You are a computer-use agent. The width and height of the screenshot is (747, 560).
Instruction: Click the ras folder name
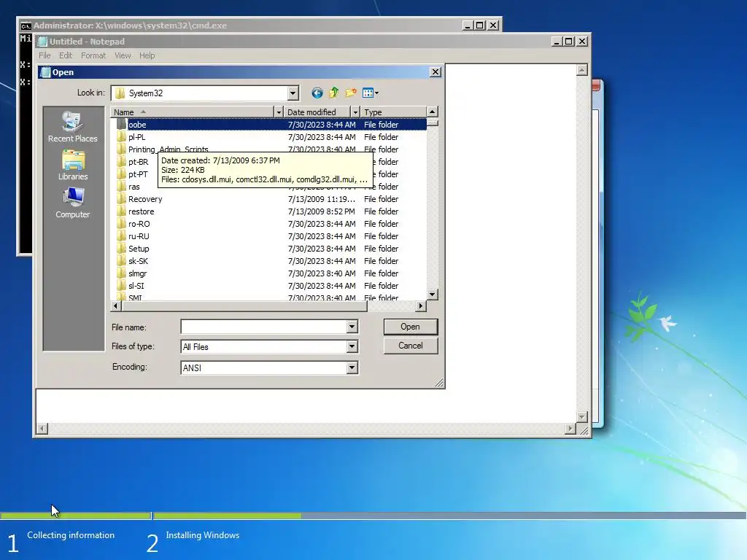[134, 186]
